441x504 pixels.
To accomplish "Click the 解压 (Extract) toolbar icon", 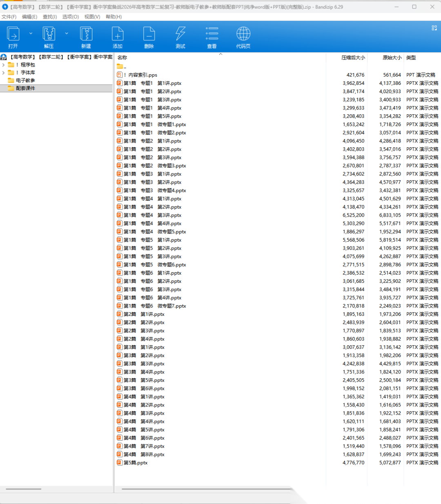I will coord(49,34).
